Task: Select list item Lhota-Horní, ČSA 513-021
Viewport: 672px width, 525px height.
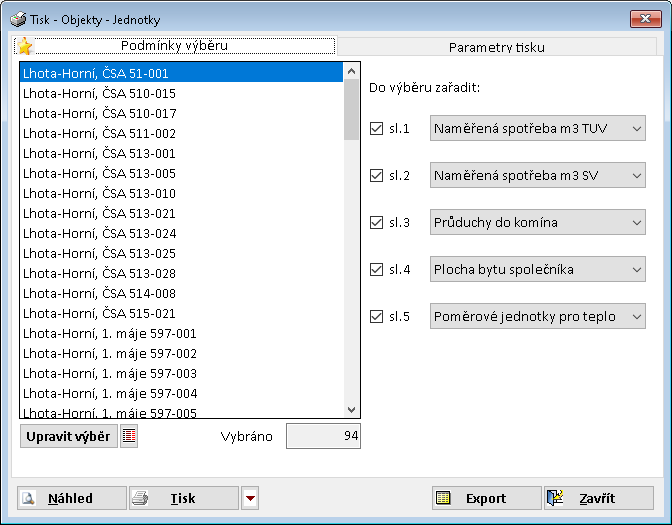Action: tap(99, 213)
